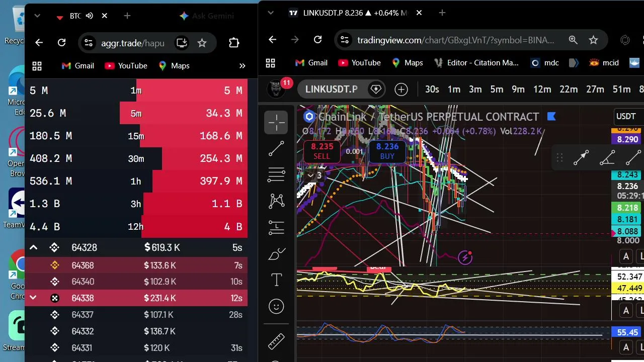Open the tab search dropdown in TradingView window
644x362 pixels.
[271, 13]
